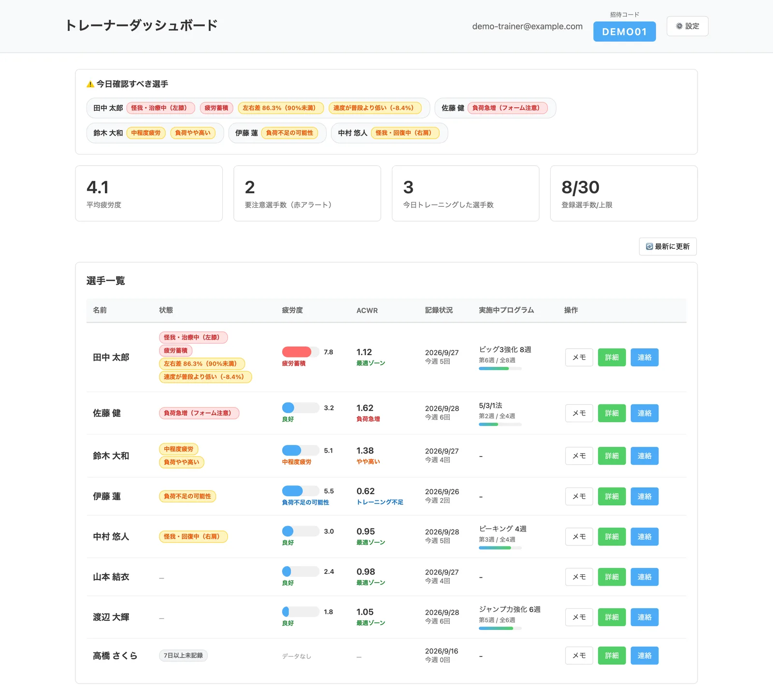Image resolution: width=773 pixels, height=700 pixels.
Task: Click the 要注意選手数 summary card
Action: pyautogui.click(x=307, y=193)
